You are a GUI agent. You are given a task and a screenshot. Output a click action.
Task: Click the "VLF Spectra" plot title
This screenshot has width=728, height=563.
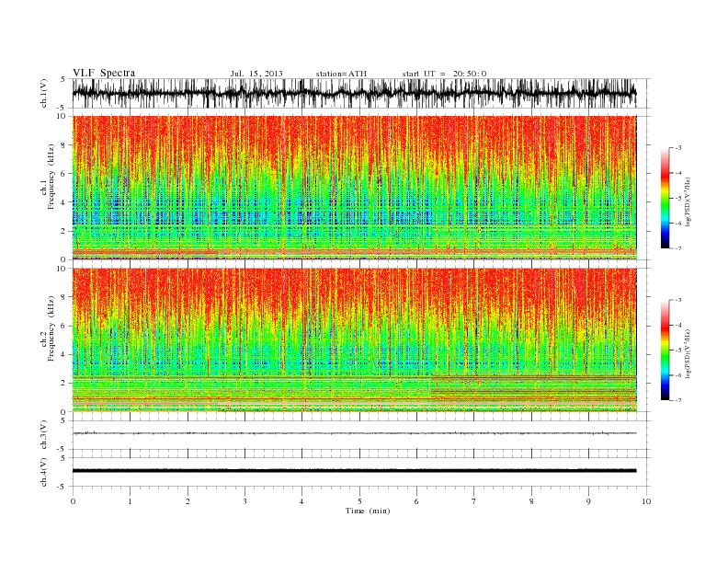[104, 73]
